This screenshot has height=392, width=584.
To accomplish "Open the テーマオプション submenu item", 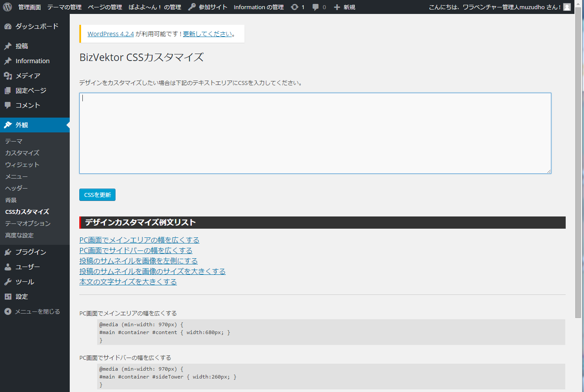I will [28, 223].
